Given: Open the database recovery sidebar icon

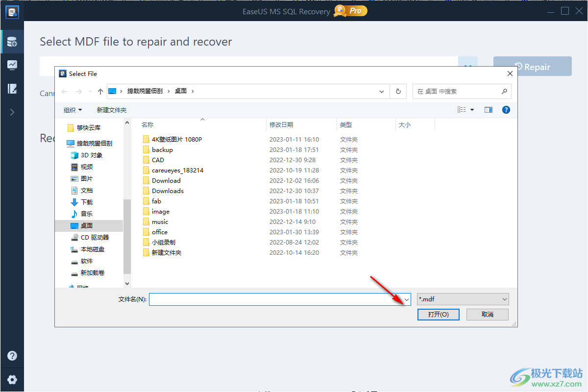Looking at the screenshot, I should [x=12, y=42].
